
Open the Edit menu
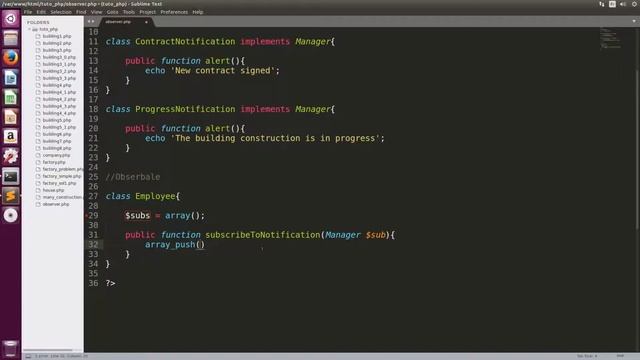41,12
